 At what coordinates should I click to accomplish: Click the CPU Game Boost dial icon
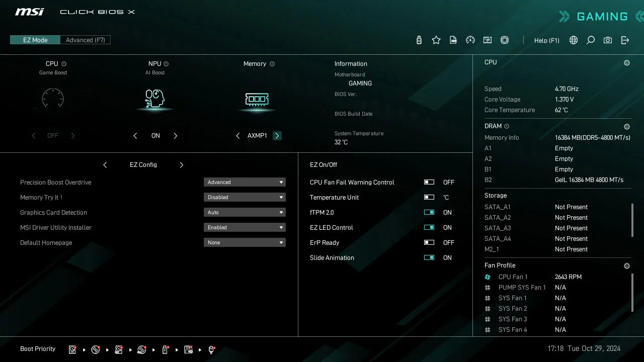(x=53, y=99)
